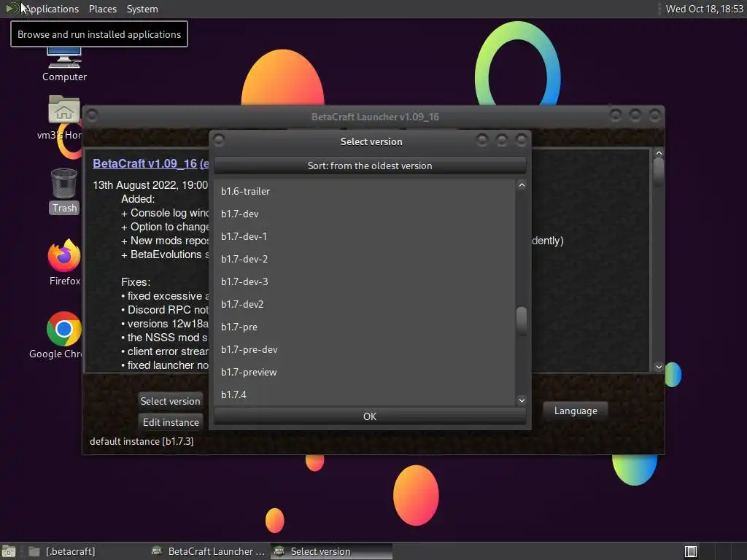Click the launcher changelog scroll-down arrow

pos(659,367)
